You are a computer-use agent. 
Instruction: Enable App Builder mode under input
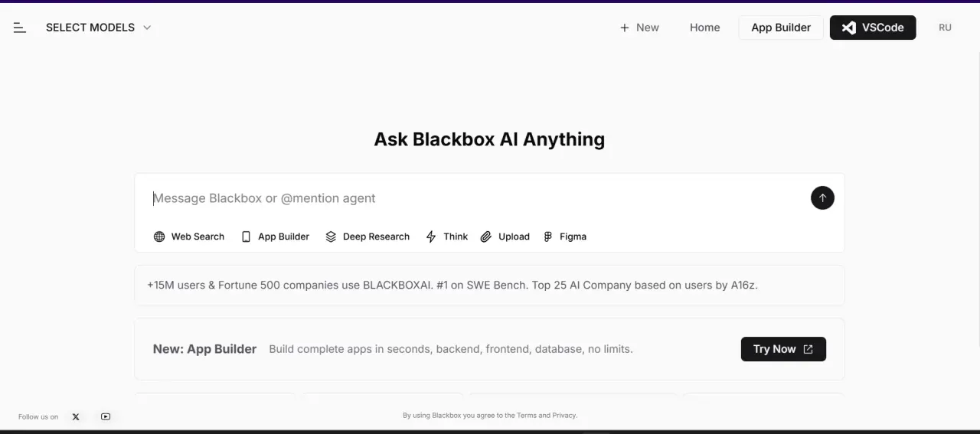(x=276, y=237)
